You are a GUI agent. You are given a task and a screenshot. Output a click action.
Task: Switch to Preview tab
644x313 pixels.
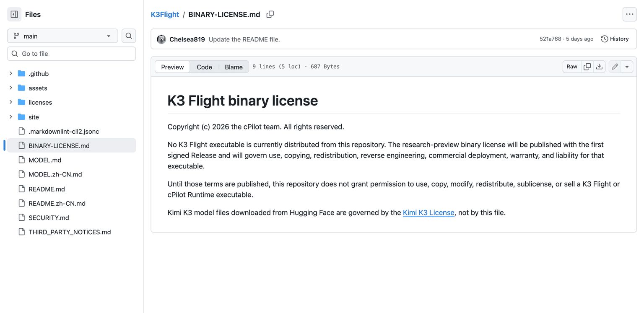point(172,67)
